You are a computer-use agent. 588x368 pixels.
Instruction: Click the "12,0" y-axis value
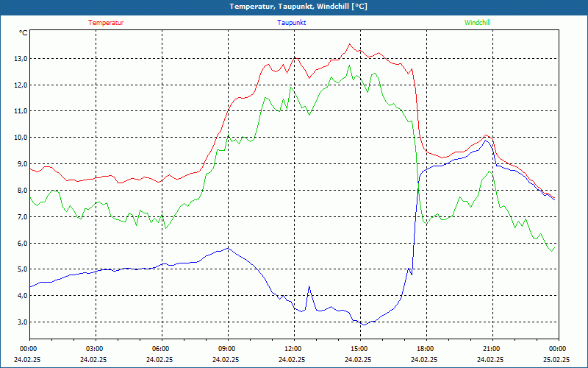tap(21, 85)
